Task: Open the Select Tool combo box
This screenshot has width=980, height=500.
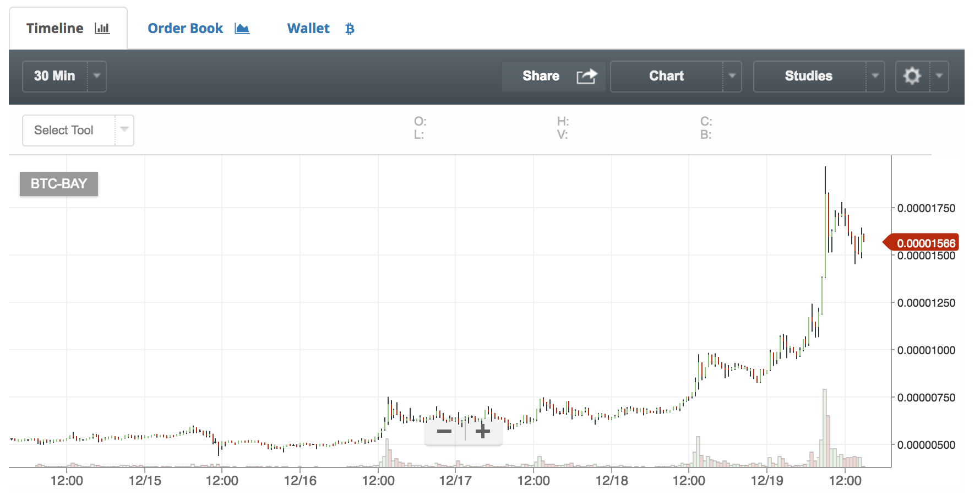Action: [x=78, y=131]
